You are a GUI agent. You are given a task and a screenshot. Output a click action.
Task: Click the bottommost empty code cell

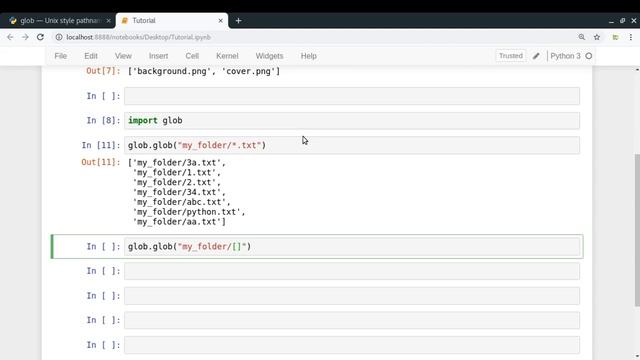click(352, 345)
